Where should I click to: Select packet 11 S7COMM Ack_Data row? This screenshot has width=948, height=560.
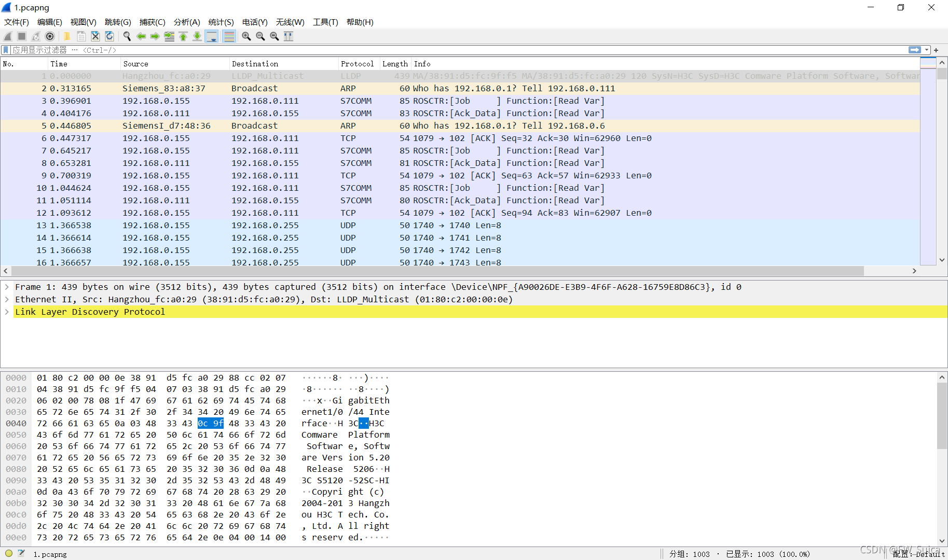(460, 200)
